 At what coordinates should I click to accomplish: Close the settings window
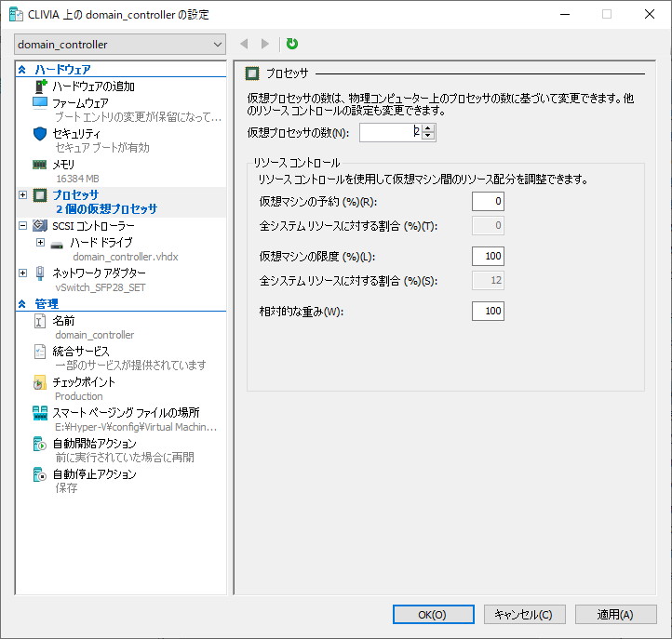point(650,14)
